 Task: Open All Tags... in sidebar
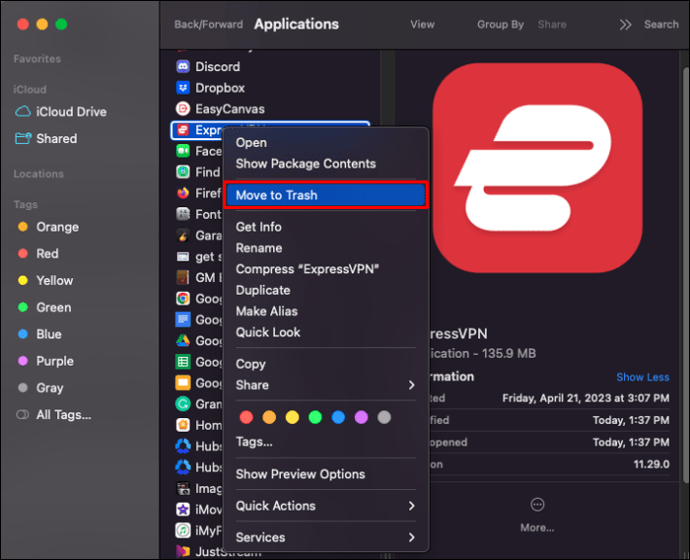54,415
